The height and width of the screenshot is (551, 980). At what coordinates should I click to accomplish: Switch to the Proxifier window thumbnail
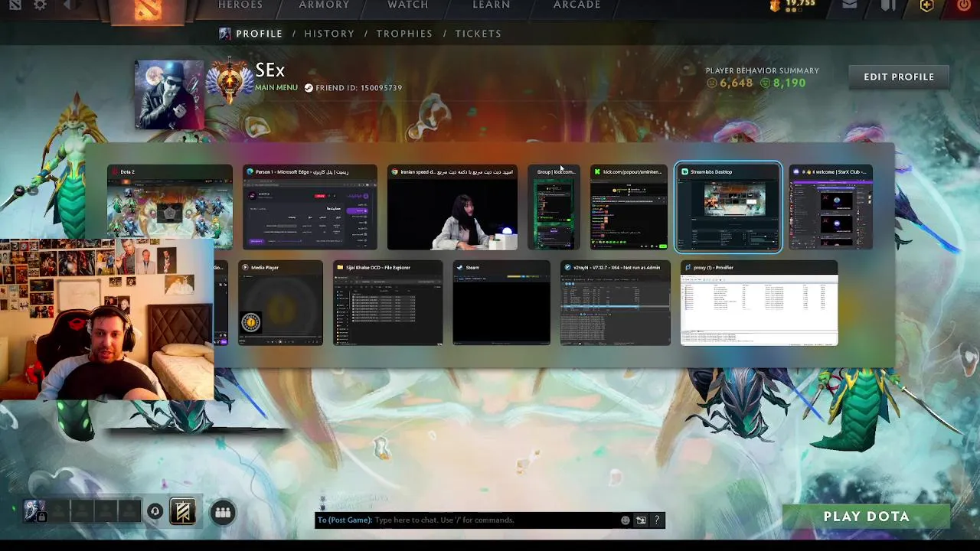coord(759,303)
